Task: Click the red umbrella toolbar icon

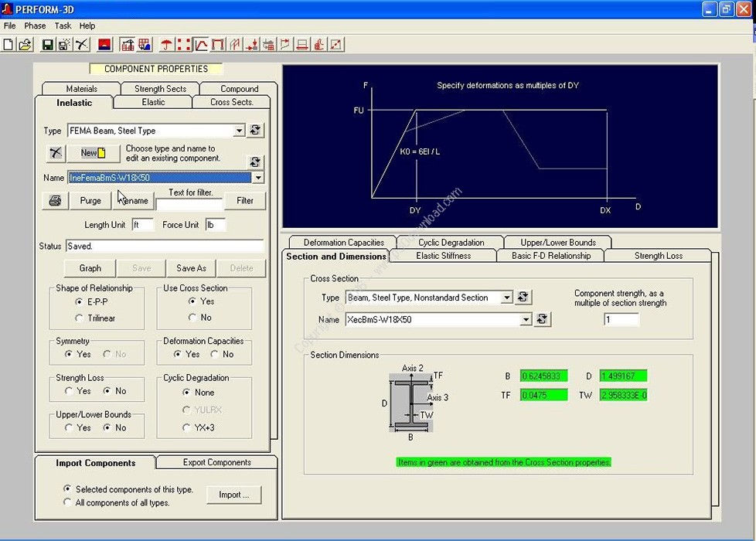Action: coord(167,45)
